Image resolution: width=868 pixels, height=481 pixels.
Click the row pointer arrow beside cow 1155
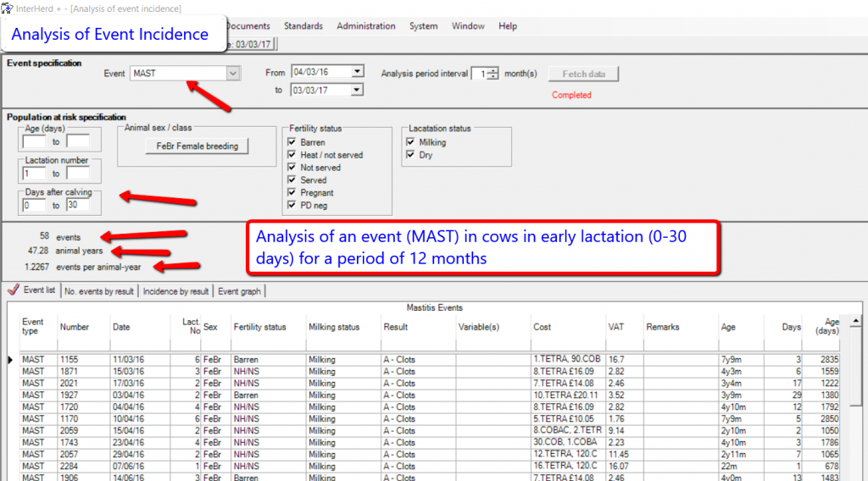click(10, 360)
